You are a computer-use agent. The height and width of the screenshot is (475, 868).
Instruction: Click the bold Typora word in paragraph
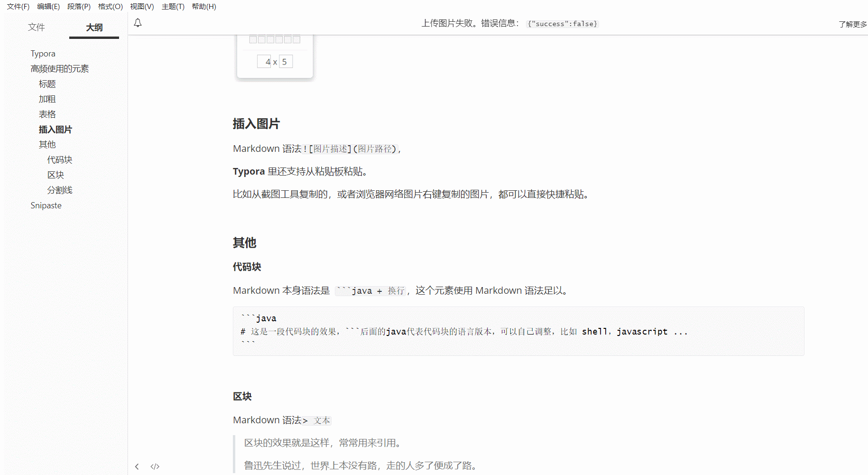click(x=249, y=171)
